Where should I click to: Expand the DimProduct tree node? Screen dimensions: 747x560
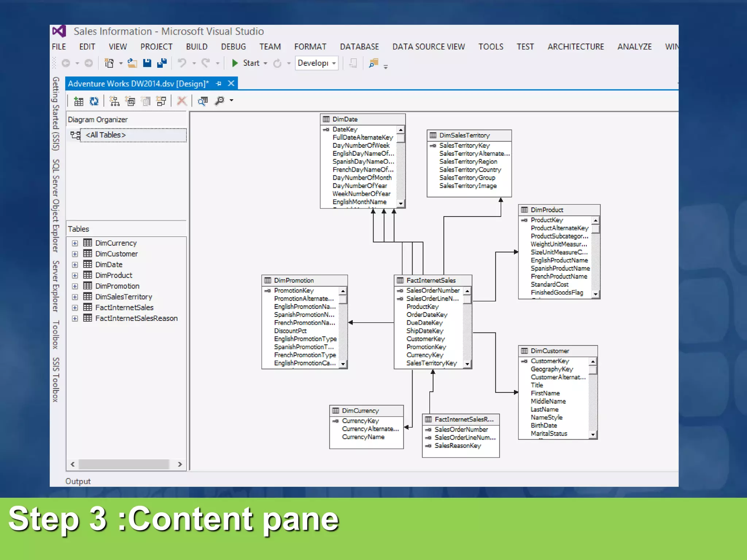[75, 276]
